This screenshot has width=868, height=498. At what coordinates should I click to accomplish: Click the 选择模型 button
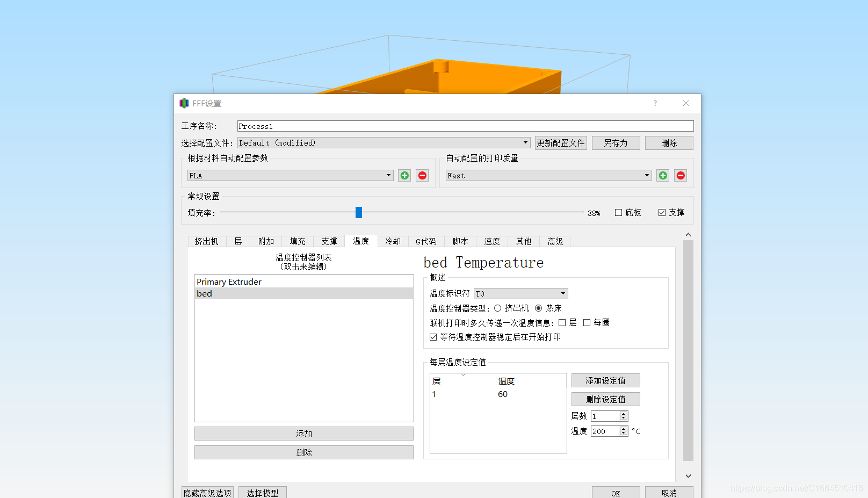click(263, 493)
